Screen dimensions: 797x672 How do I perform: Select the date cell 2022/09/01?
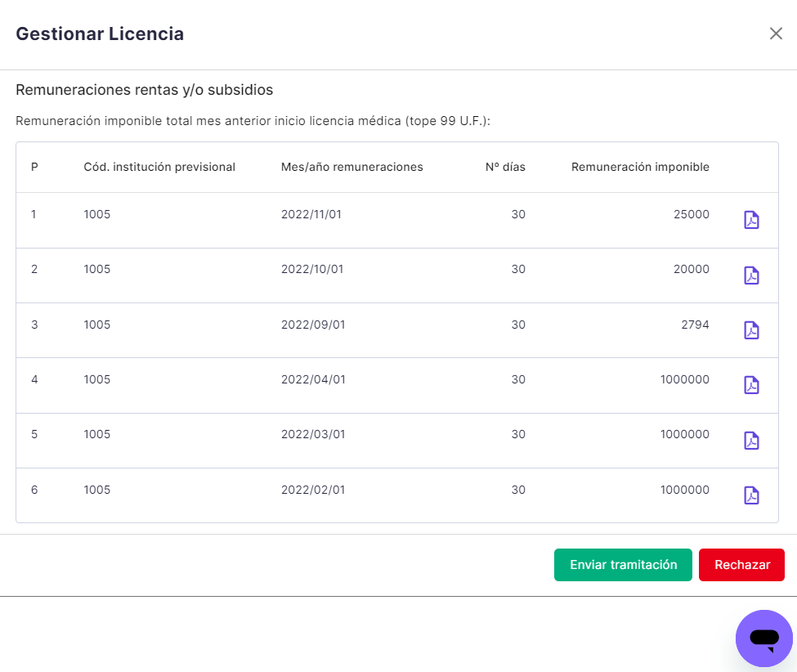point(313,325)
